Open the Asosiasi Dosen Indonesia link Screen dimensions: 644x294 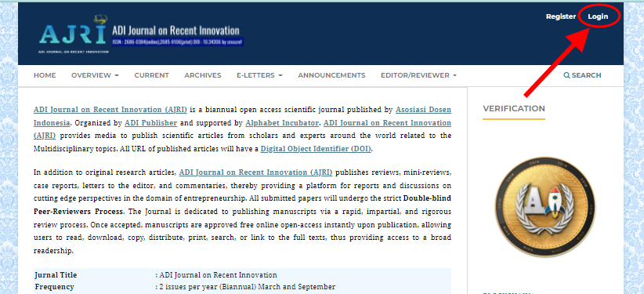[423, 110]
